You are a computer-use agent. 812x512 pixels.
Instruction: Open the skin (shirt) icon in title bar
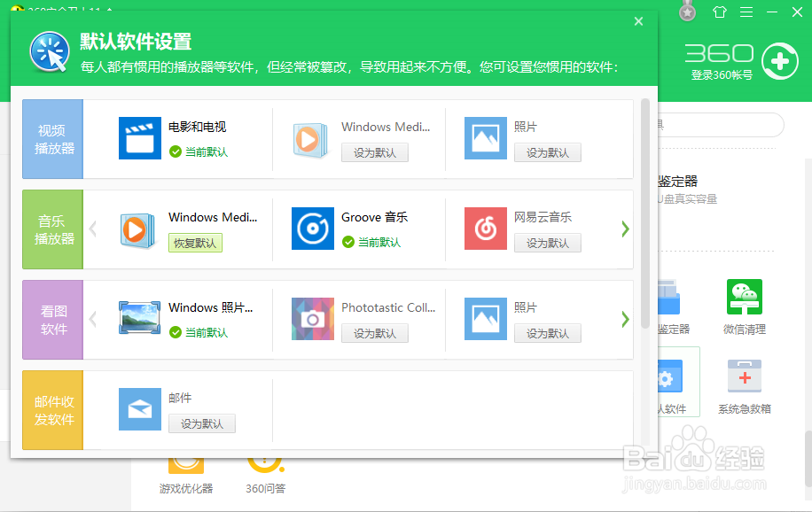(x=719, y=12)
